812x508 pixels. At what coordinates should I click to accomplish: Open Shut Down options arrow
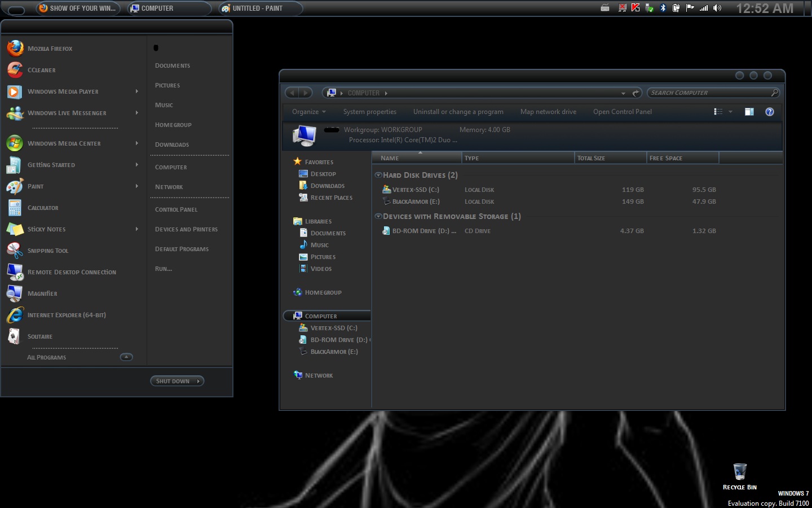click(x=198, y=381)
